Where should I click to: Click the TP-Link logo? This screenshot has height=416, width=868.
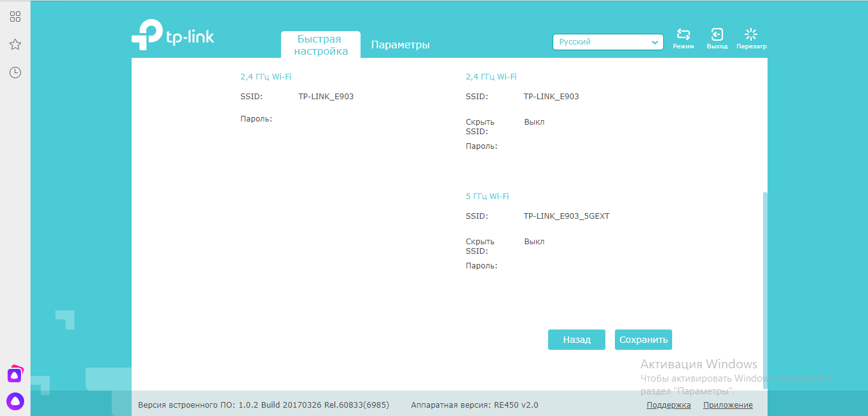pos(173,35)
